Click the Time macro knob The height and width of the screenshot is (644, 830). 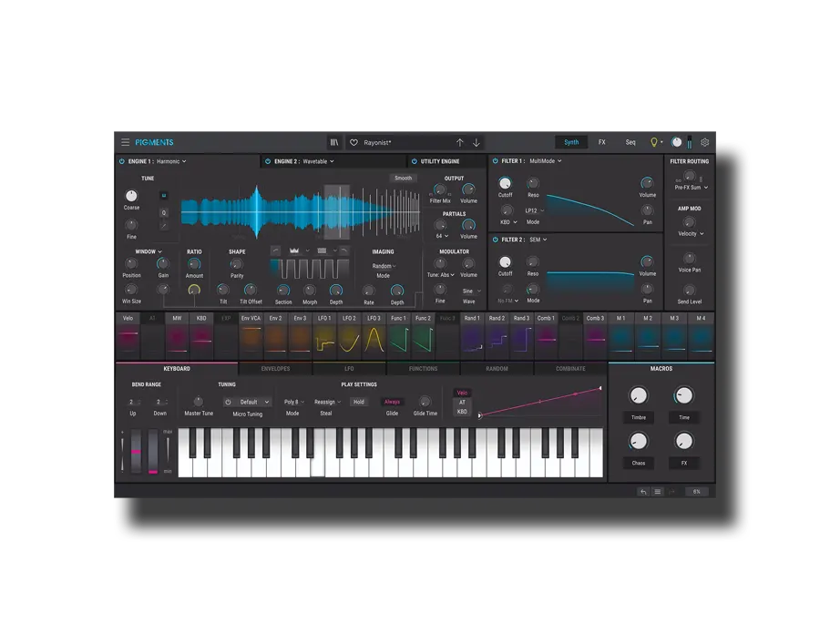pos(684,395)
